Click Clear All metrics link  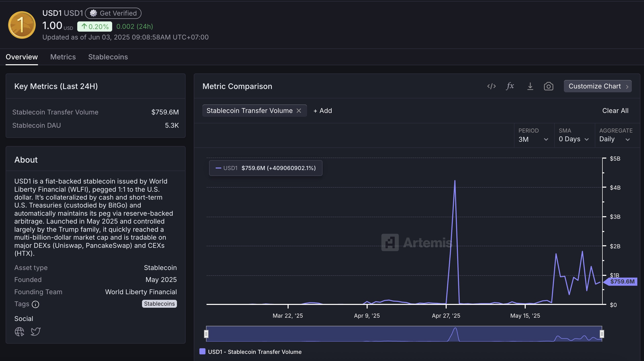(x=615, y=111)
